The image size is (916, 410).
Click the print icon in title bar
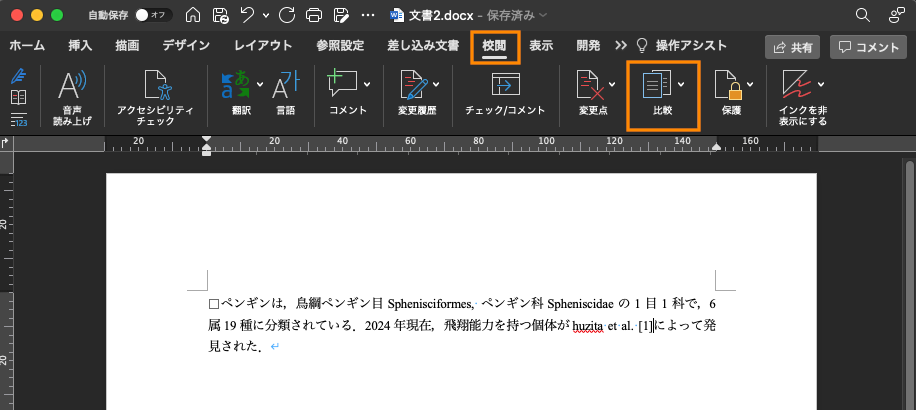(x=314, y=15)
